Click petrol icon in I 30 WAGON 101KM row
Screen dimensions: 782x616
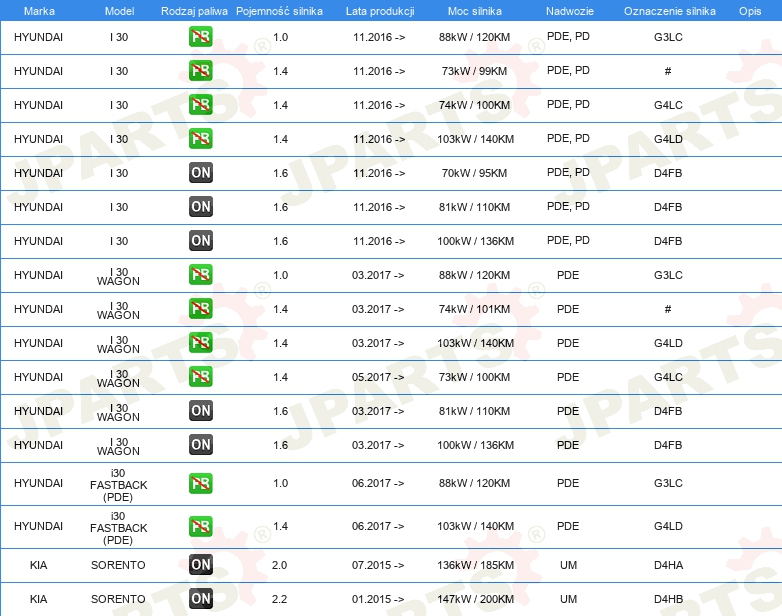(200, 309)
